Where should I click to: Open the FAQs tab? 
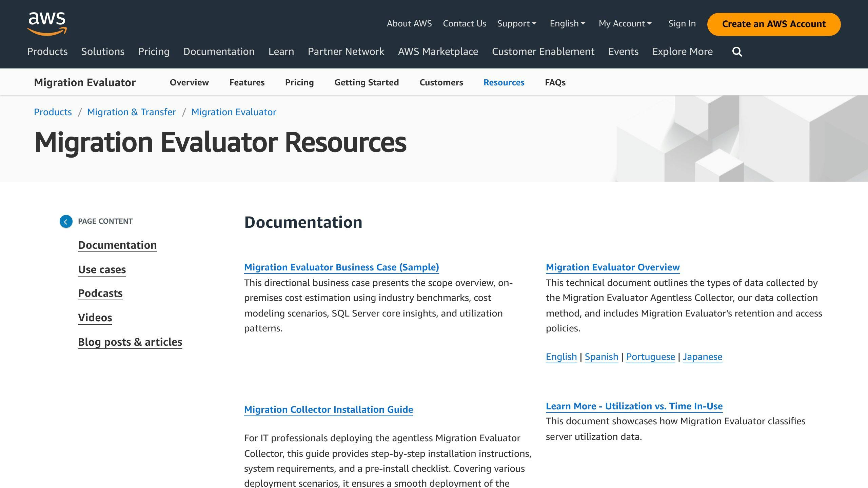click(x=555, y=82)
